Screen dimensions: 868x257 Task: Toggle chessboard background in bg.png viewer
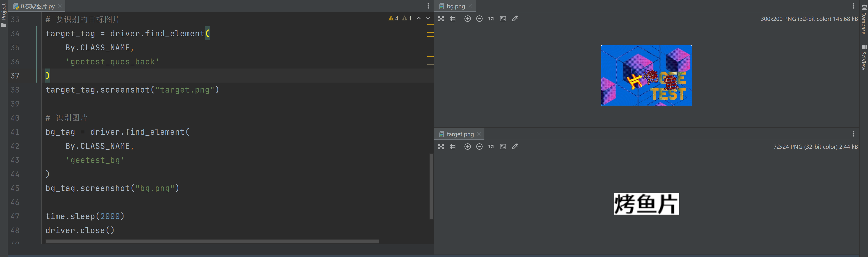[441, 19]
